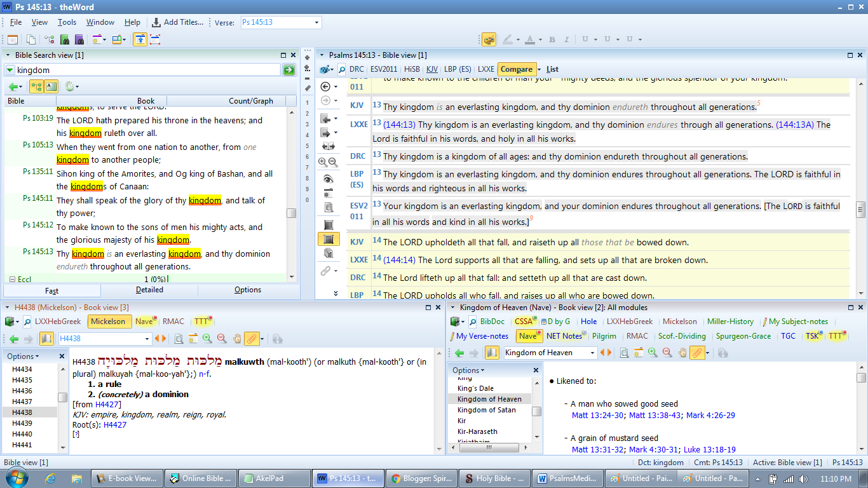868x488 pixels.
Task: Open the green search history dropdown beside kingdom
Action: pyautogui.click(x=10, y=70)
